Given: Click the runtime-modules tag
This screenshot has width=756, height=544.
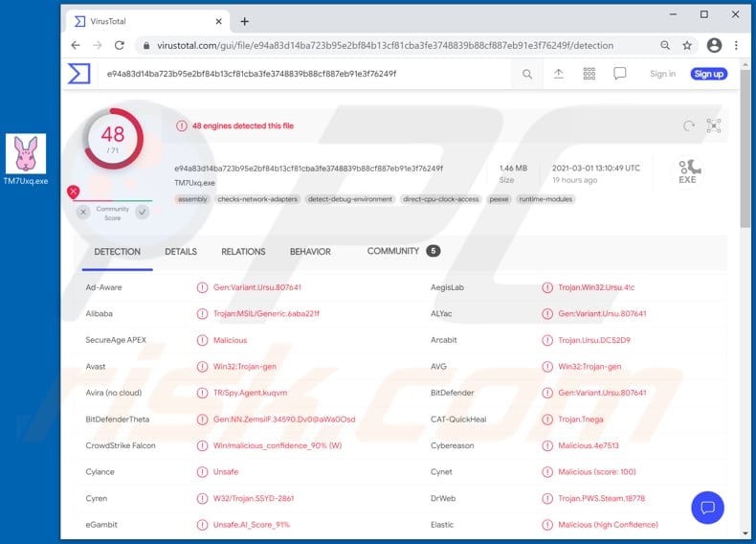Looking at the screenshot, I should (x=545, y=199).
